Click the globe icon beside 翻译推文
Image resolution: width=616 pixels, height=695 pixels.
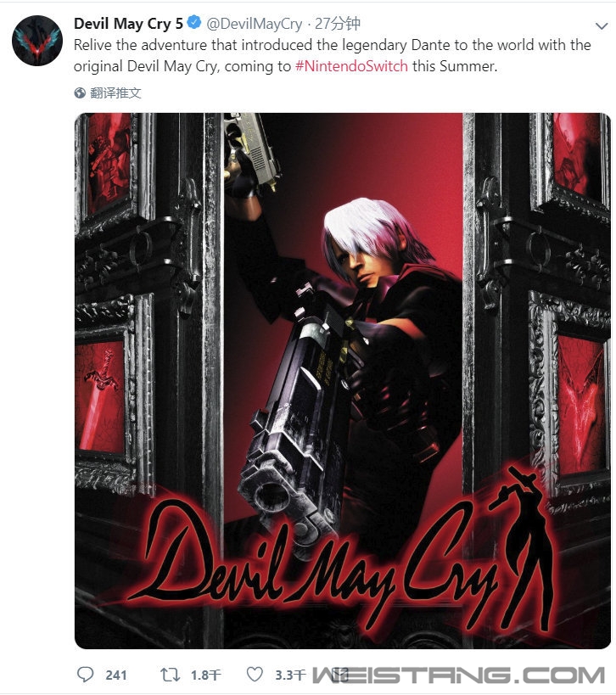coord(80,93)
